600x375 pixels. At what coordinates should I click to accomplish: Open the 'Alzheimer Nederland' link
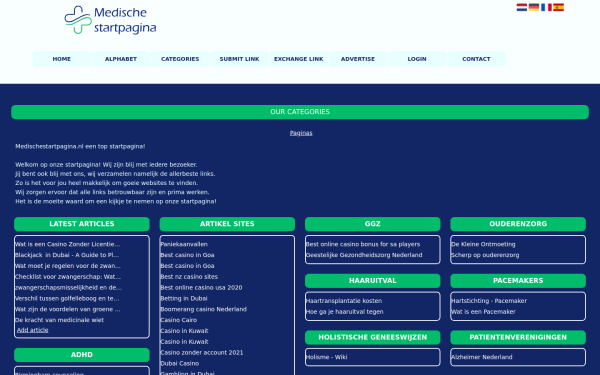click(482, 357)
